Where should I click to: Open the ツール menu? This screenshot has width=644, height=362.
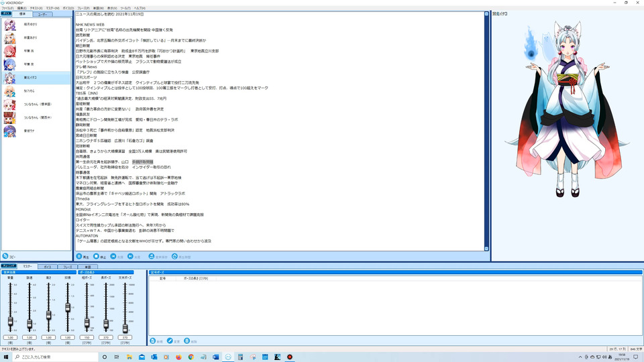tap(125, 8)
